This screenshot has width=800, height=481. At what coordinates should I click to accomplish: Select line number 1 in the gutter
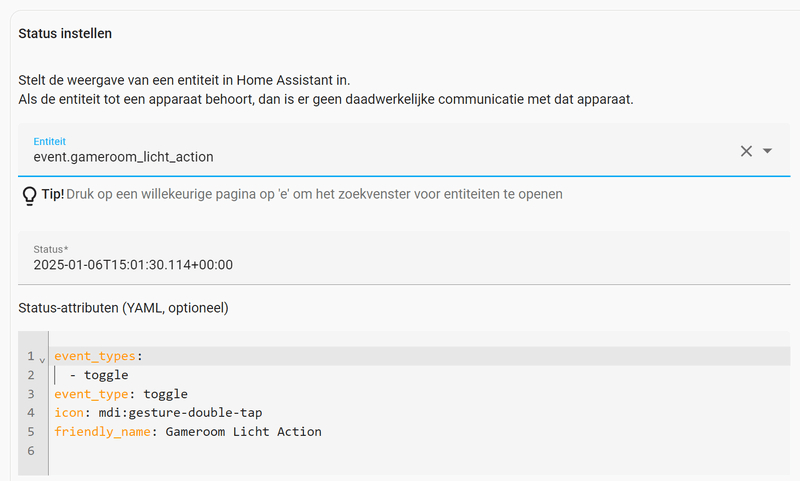(31, 356)
